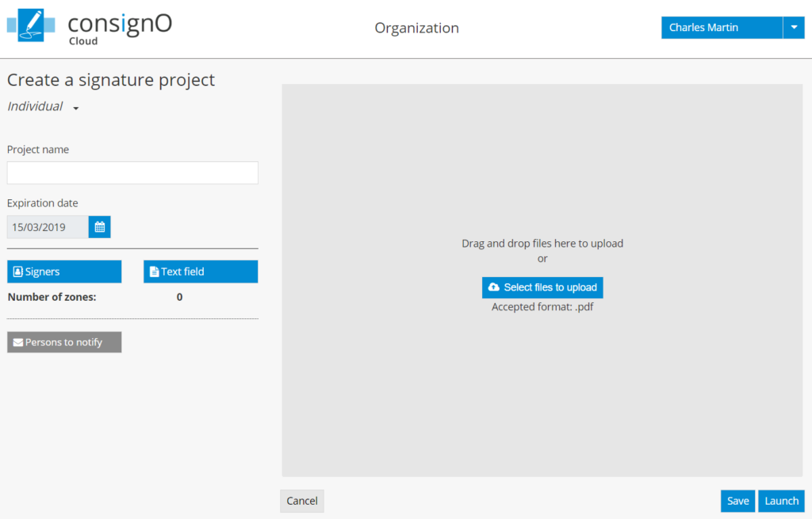Open the Individual project type dropdown
This screenshot has width=812, height=519.
pyautogui.click(x=41, y=106)
